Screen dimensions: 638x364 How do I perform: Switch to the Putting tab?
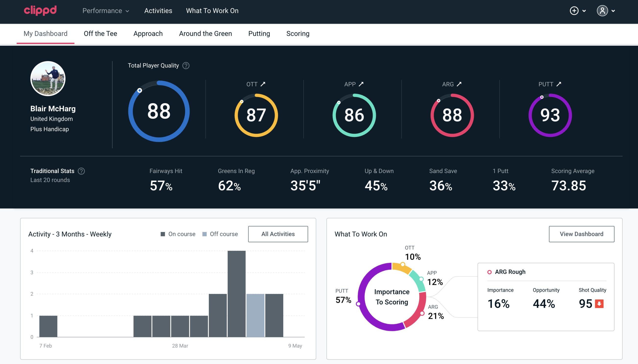coord(259,34)
